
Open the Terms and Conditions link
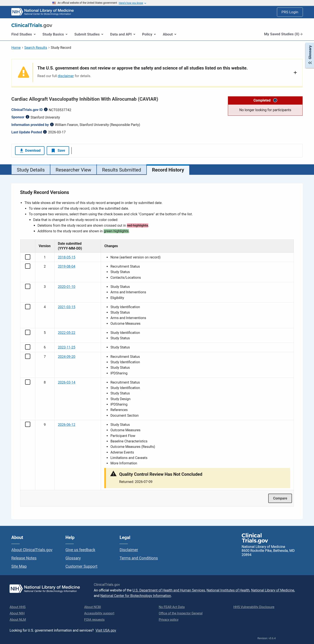click(x=139, y=558)
